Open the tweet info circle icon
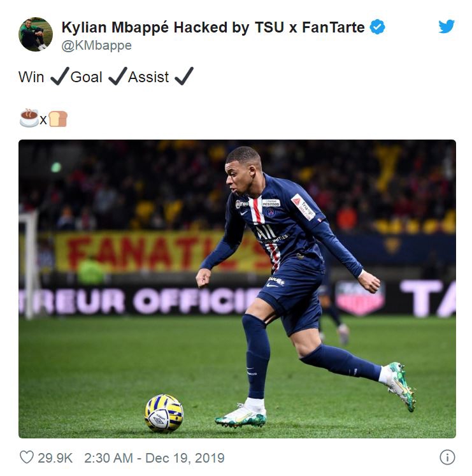The height and width of the screenshot is (476, 472). point(447,457)
